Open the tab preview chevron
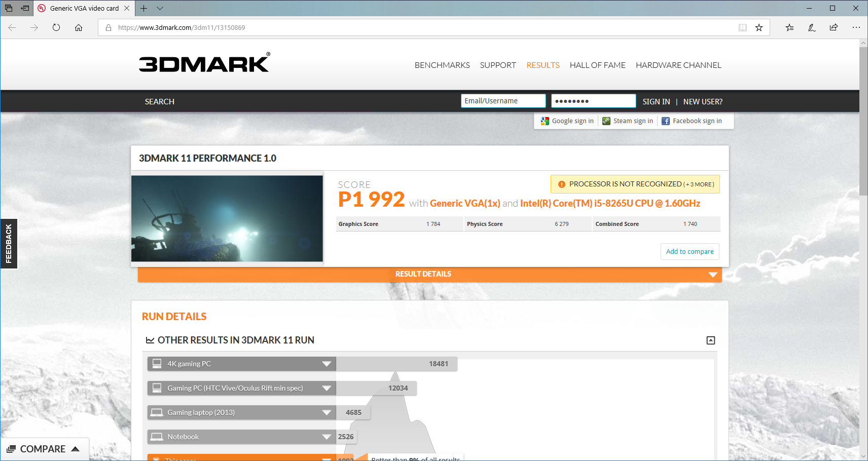Image resolution: width=868 pixels, height=461 pixels. 160,8
